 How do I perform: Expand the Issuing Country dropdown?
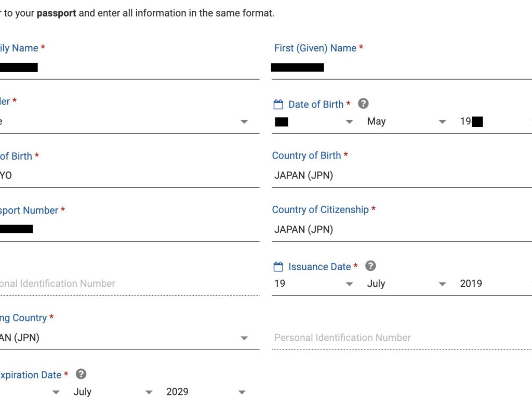(129, 338)
